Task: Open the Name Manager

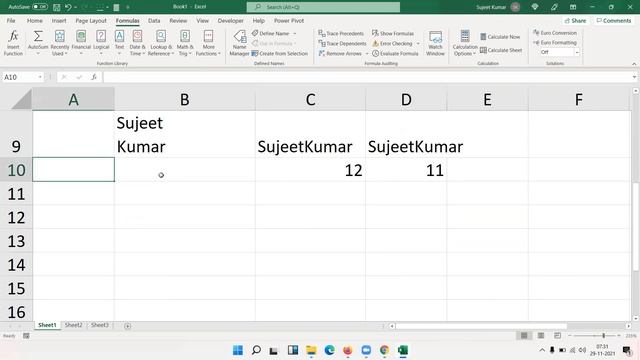Action: click(x=239, y=43)
